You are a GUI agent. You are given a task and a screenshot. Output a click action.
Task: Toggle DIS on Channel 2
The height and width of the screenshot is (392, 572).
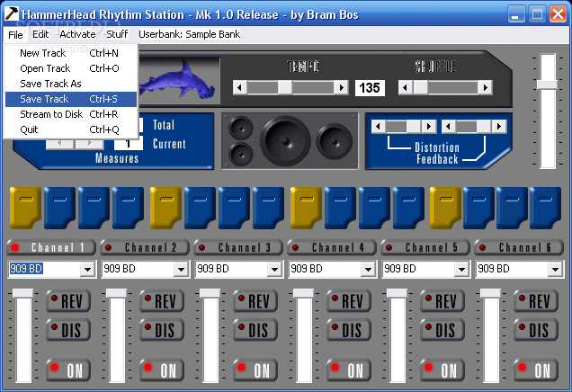point(162,330)
